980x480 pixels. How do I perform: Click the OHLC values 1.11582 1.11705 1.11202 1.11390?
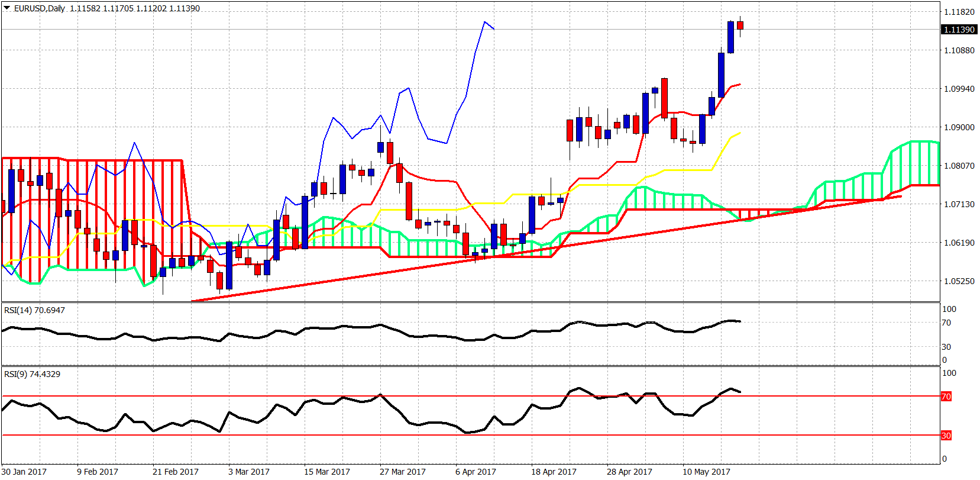135,8
